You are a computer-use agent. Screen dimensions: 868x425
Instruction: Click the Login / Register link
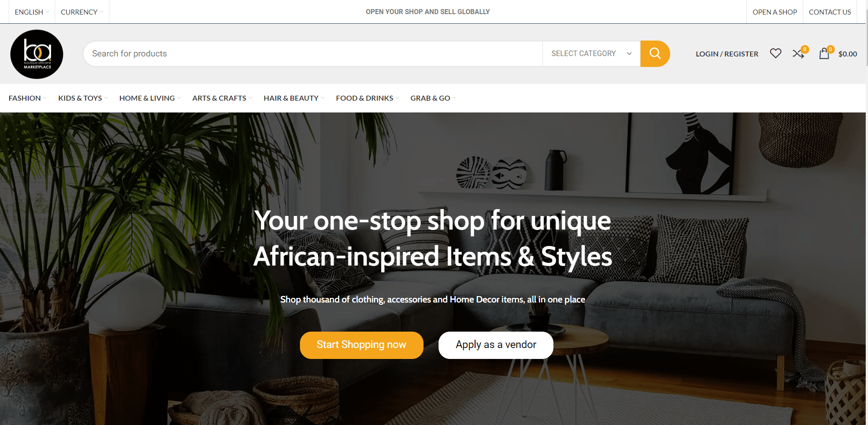point(727,54)
